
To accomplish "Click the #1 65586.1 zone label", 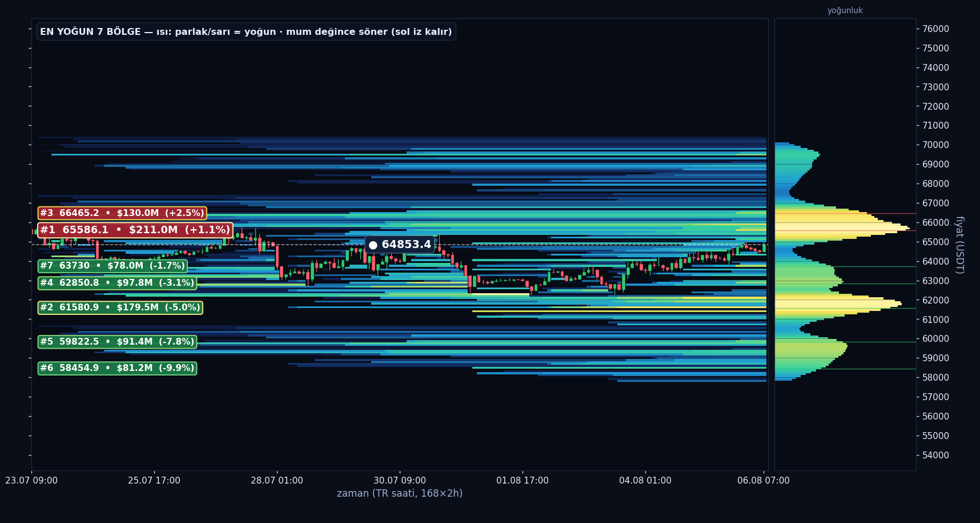I will pyautogui.click(x=135, y=230).
